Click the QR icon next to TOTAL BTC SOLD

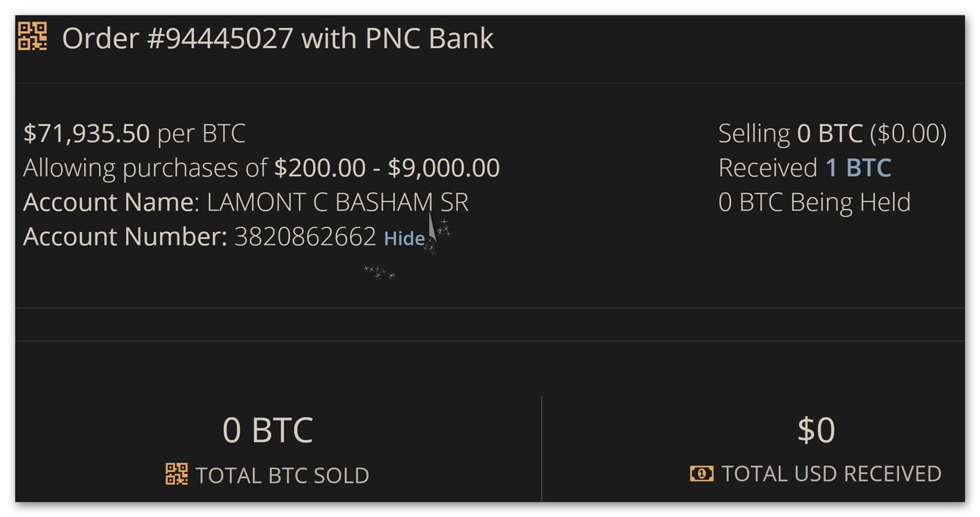tap(177, 475)
